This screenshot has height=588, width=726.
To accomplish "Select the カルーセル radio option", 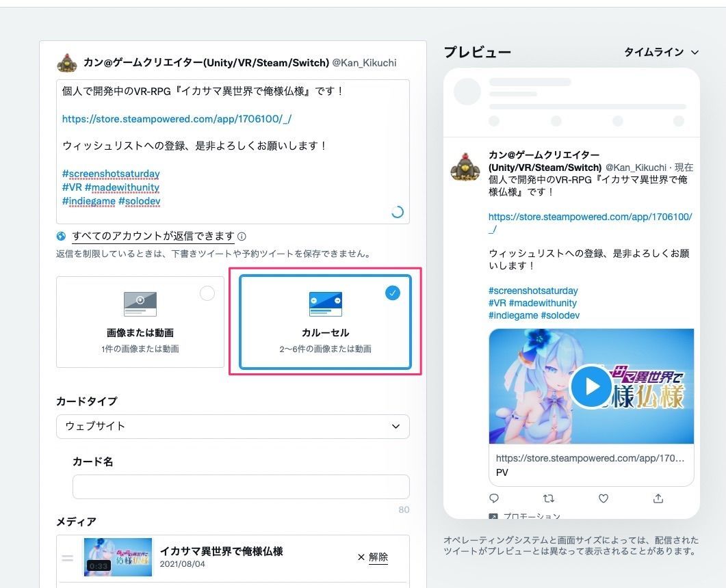I will coord(393,293).
